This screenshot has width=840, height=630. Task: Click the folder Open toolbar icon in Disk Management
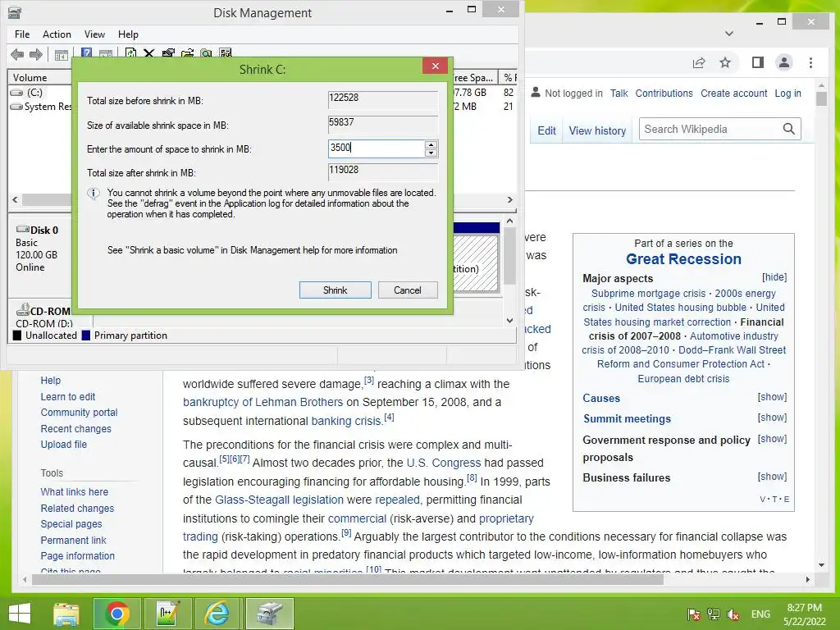[187, 53]
